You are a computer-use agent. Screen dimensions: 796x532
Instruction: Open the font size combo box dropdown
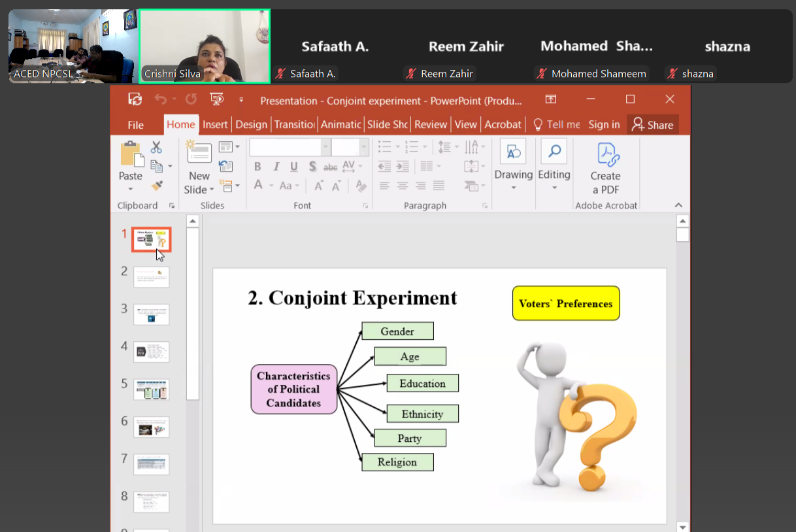click(365, 147)
